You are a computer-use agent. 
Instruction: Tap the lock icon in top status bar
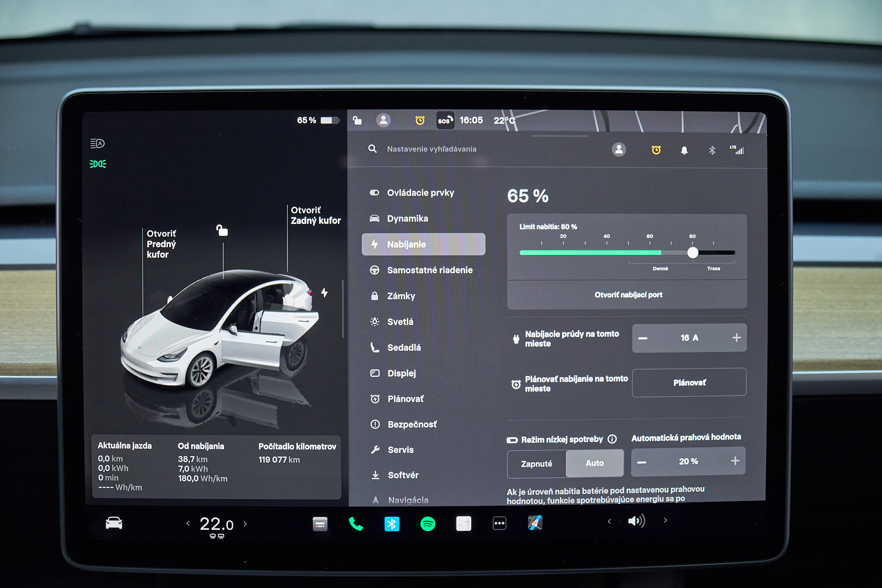click(357, 120)
